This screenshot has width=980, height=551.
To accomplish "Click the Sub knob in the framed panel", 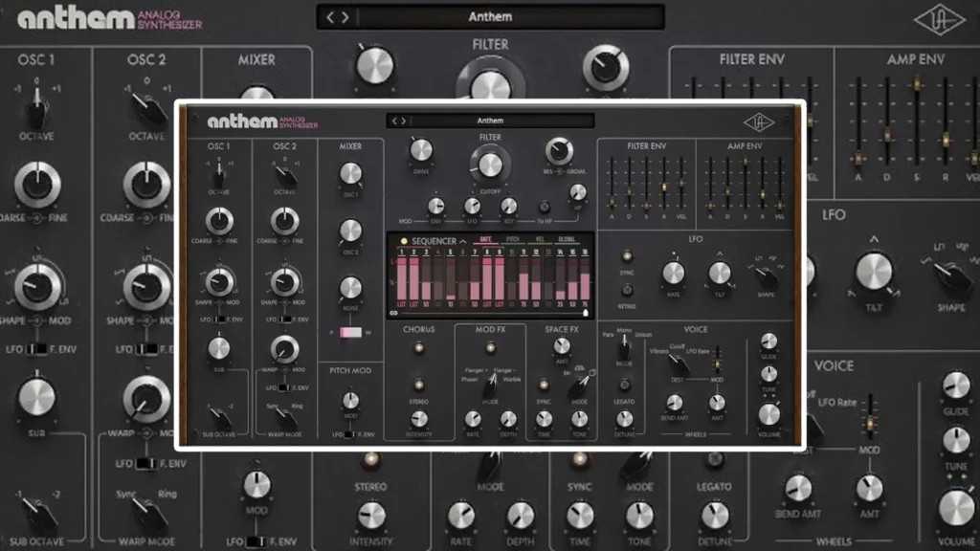I will 219,348.
